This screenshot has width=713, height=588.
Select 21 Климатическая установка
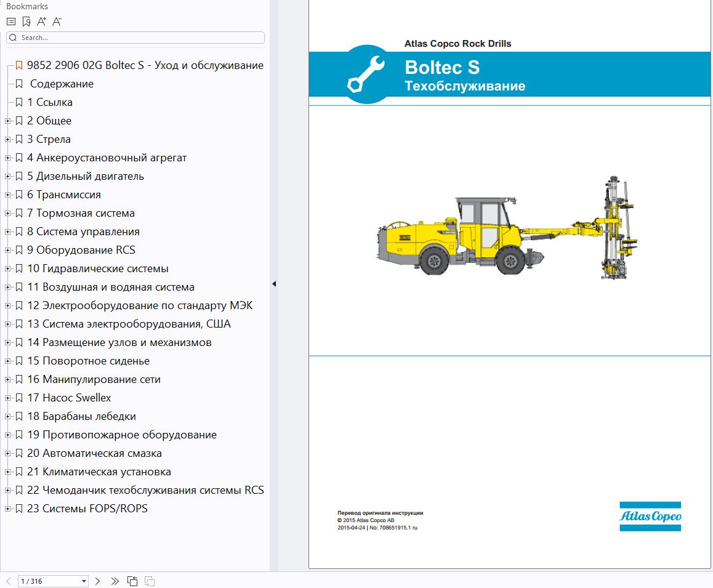pyautogui.click(x=99, y=472)
